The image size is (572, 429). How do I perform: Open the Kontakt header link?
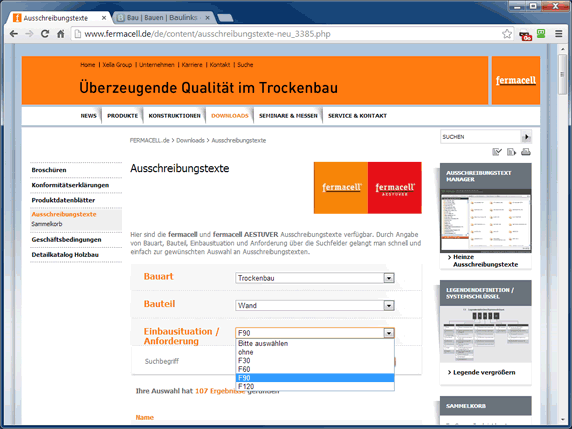pos(220,65)
